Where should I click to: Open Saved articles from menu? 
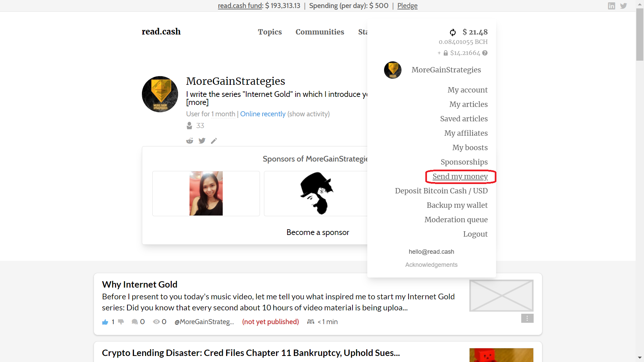pos(464,119)
